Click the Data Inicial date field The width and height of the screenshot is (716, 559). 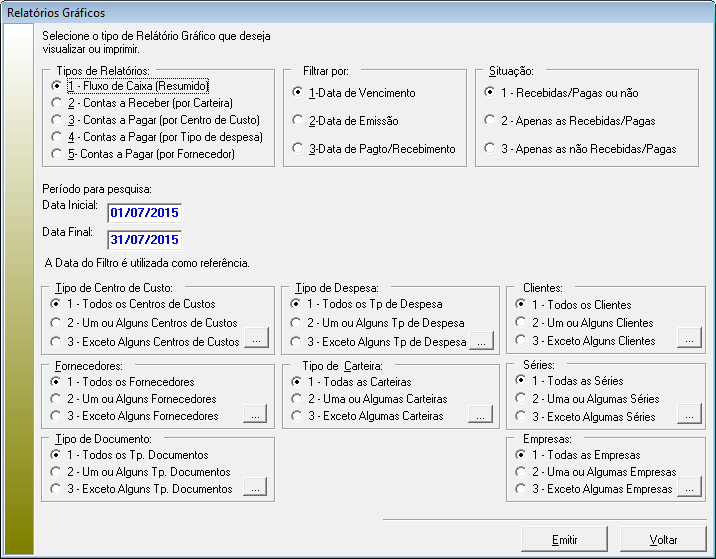coord(145,212)
